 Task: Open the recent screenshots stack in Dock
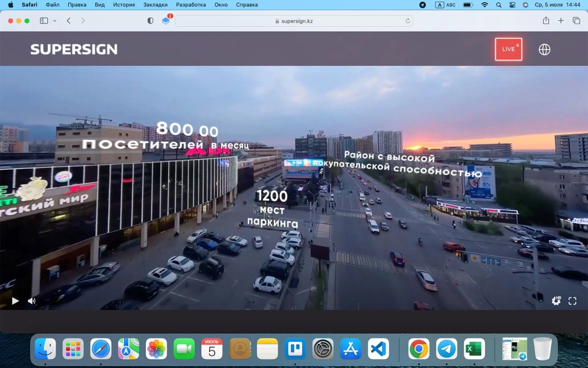coord(515,349)
